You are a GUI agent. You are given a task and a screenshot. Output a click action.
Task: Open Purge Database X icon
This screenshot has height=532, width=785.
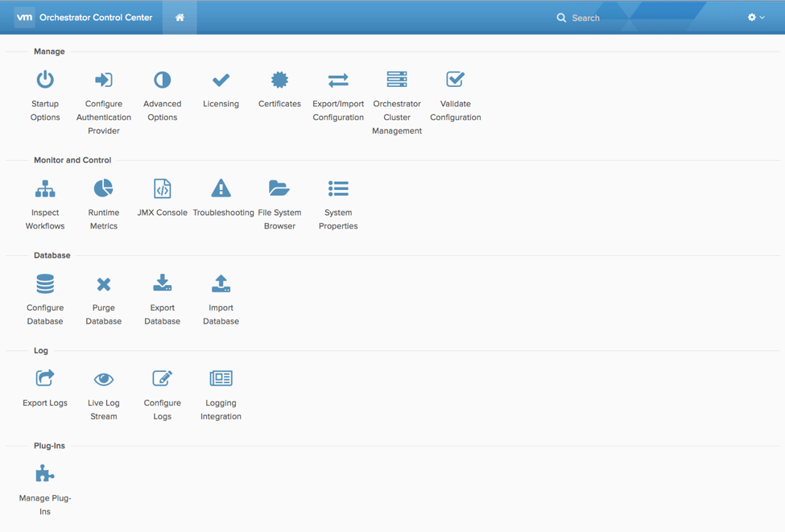104,284
